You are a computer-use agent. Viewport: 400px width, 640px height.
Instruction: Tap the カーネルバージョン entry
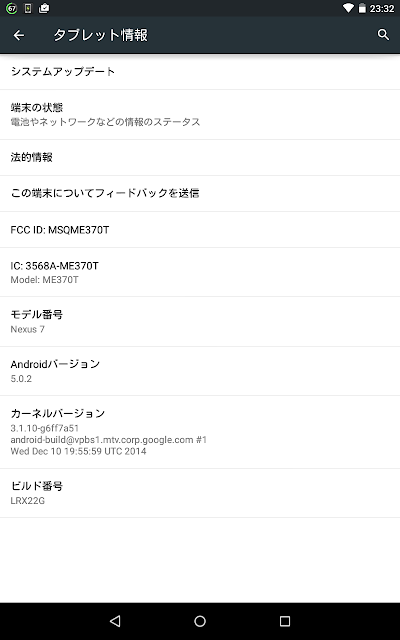pos(200,432)
